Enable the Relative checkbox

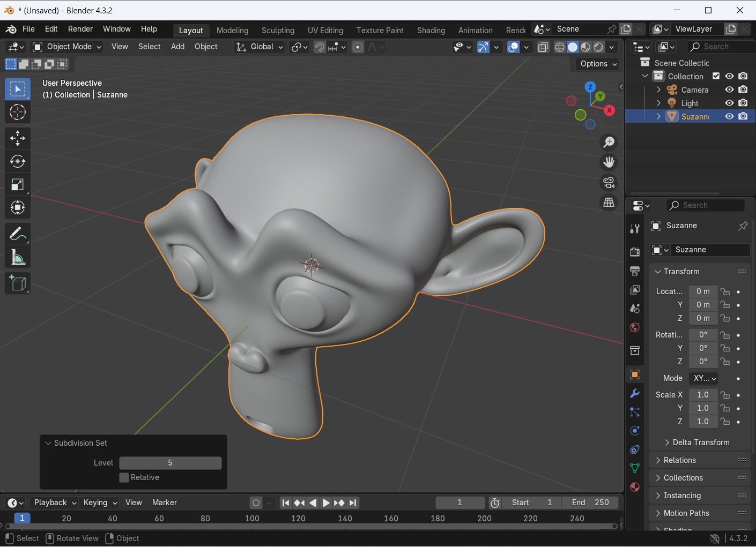coord(124,477)
